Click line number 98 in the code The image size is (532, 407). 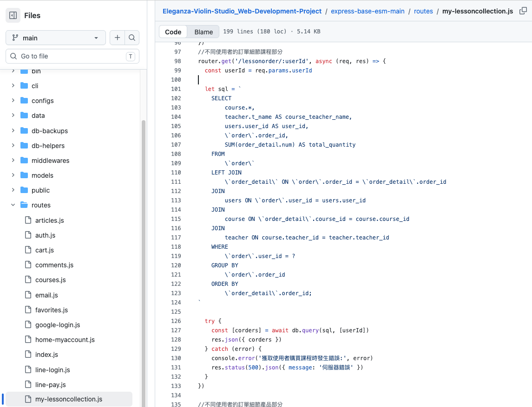[178, 61]
